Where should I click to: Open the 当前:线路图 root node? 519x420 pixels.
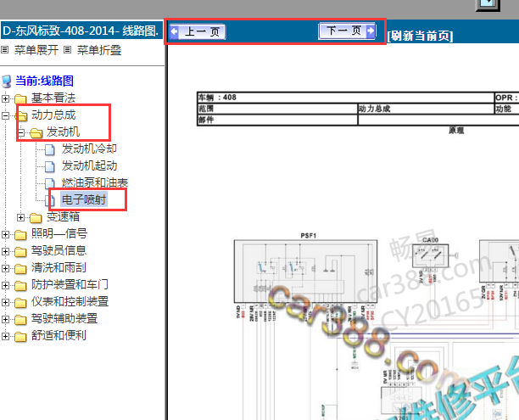pyautogui.click(x=44, y=81)
